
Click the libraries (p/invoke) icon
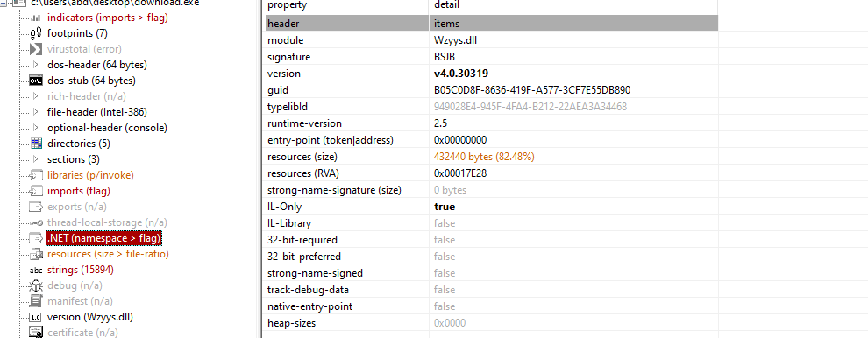click(35, 175)
